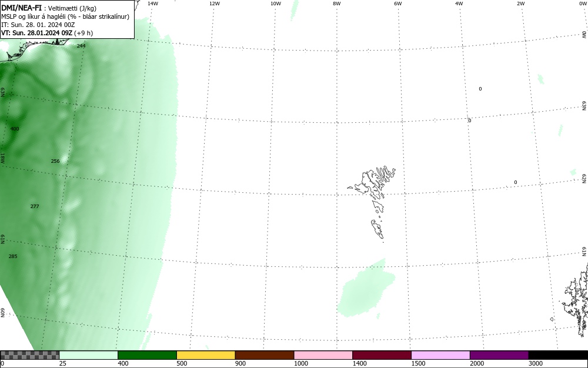
Task: Click the 'VT: Sun. 28.01.2024 09Z' line
Action: click(x=36, y=33)
